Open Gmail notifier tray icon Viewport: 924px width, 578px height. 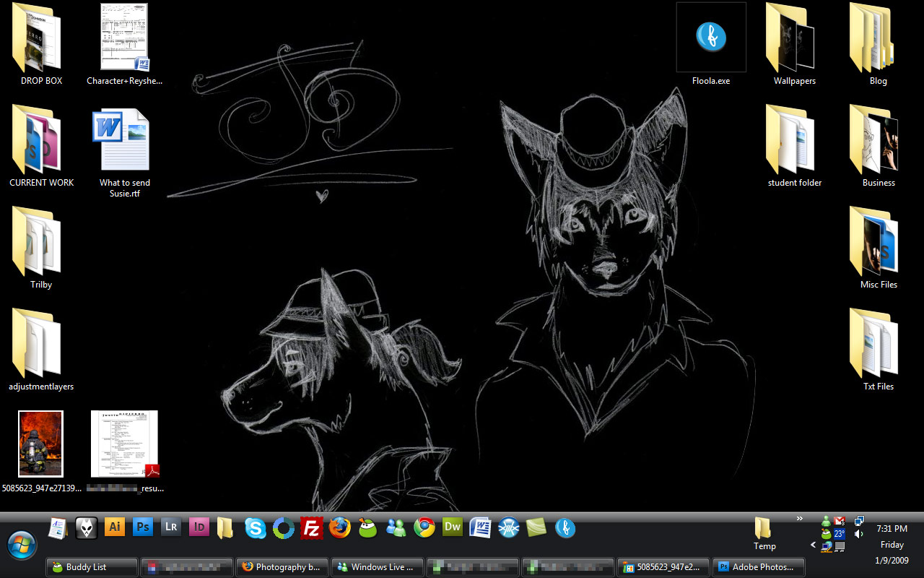point(840,520)
